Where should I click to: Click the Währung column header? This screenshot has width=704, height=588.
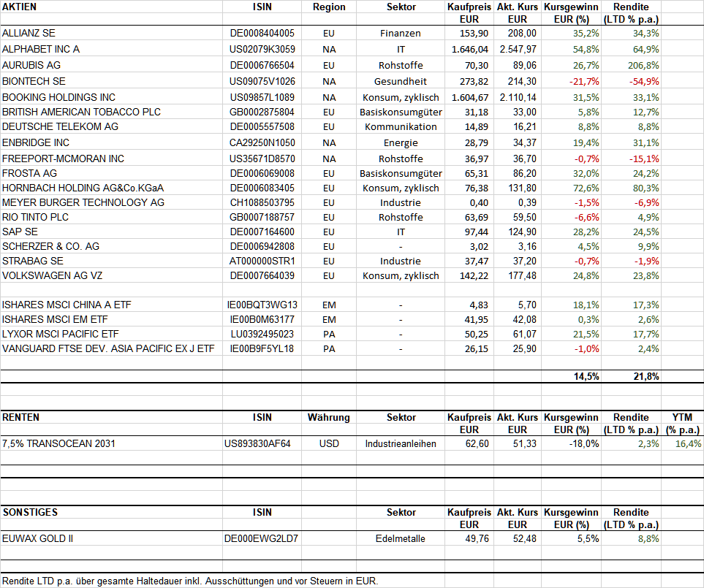pos(329,417)
